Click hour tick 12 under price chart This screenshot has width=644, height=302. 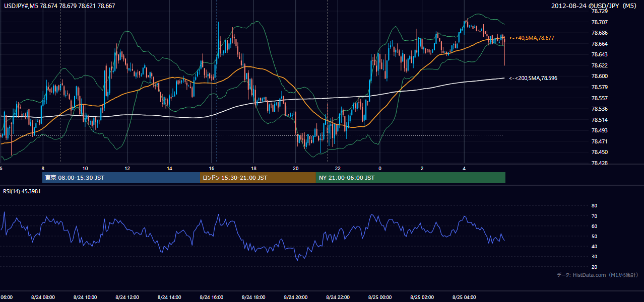pos(127,168)
